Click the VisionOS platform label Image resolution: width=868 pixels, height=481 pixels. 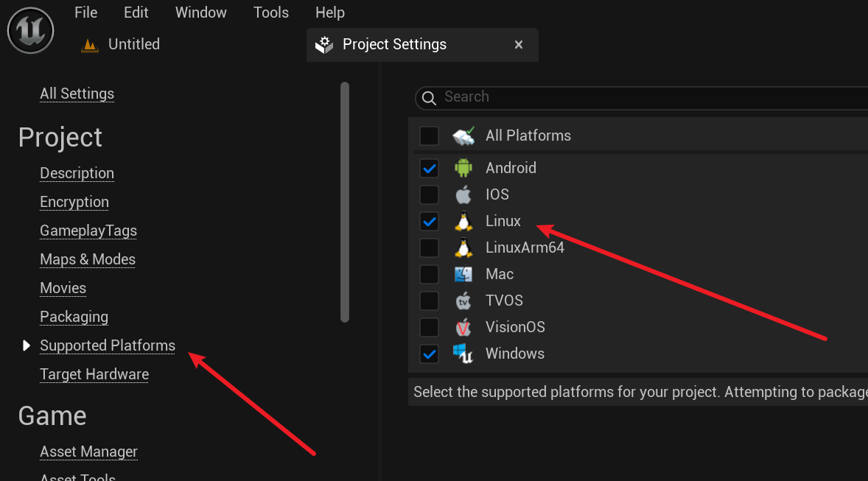point(515,327)
